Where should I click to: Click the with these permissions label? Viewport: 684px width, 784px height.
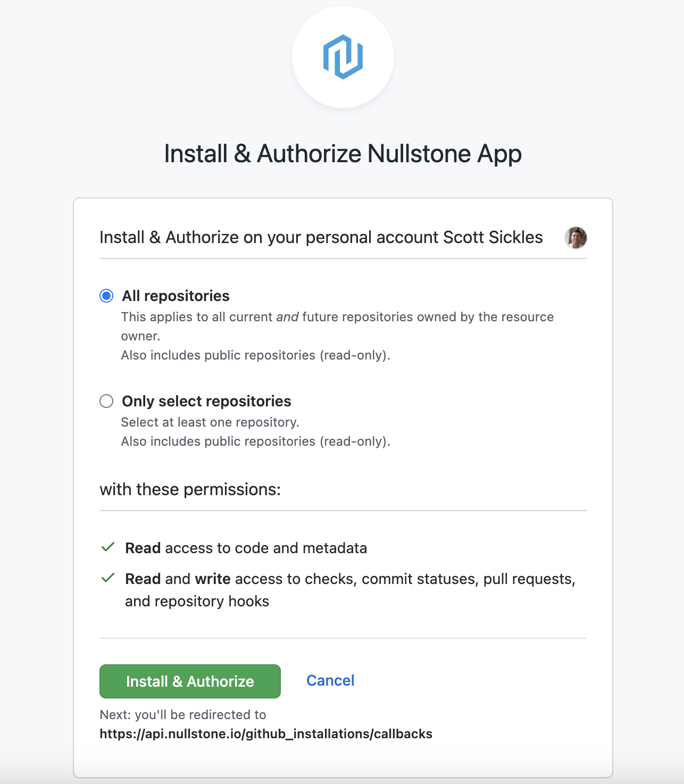pos(190,489)
